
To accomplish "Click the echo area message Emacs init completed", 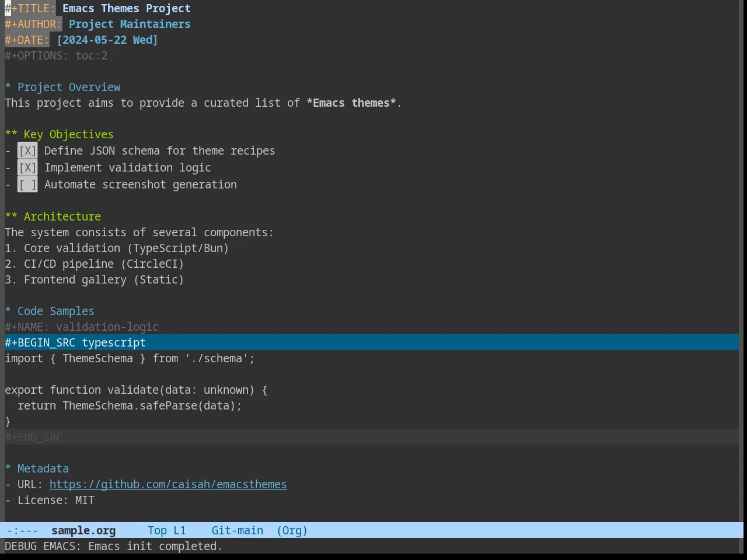I will [113, 546].
